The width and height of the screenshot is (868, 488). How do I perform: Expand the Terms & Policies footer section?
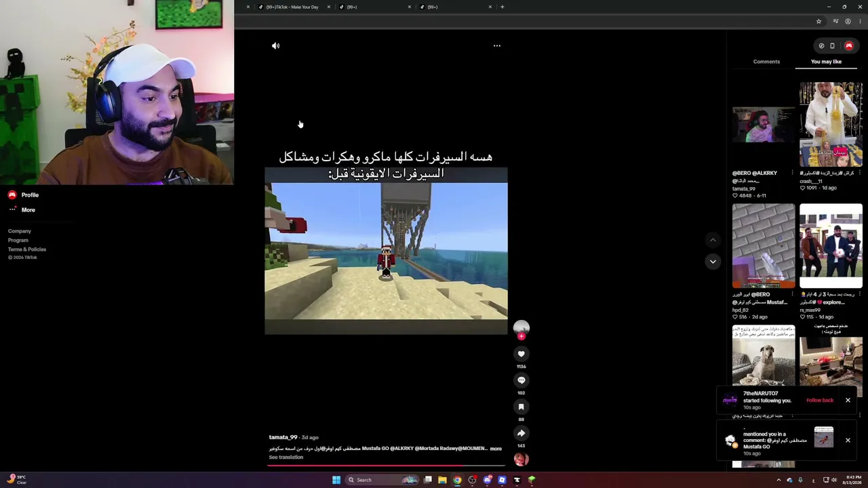[27, 249]
